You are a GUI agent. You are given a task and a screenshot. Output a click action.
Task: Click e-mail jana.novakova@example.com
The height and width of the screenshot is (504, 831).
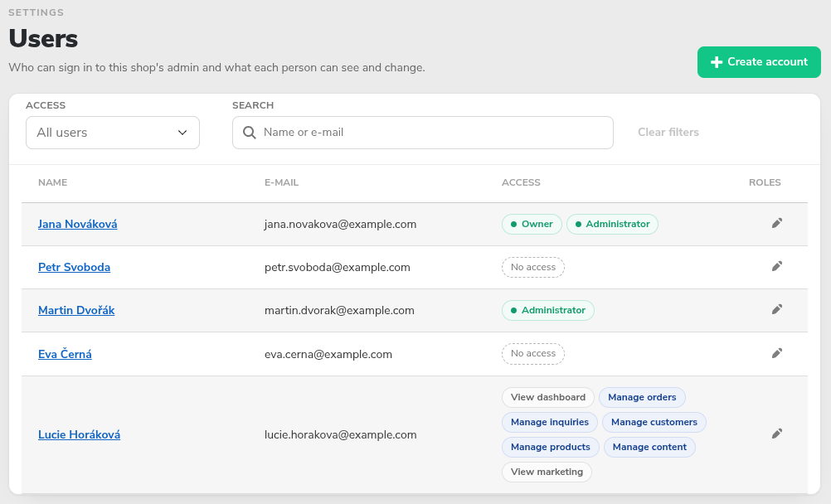340,224
